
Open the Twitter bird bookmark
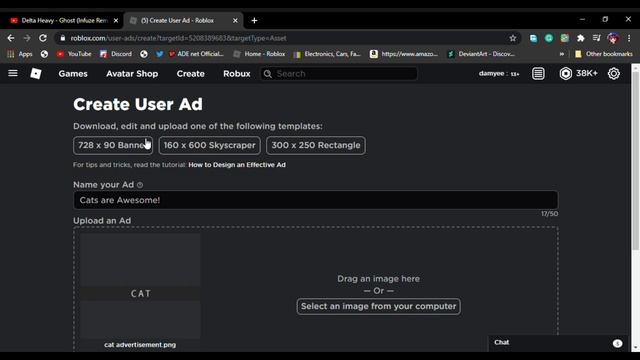click(160, 54)
